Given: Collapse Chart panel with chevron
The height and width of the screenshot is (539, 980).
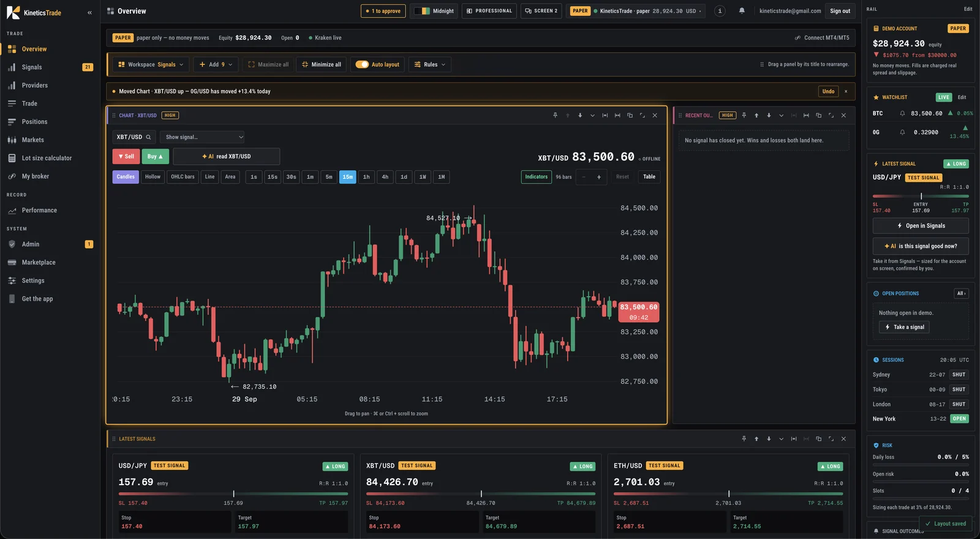Looking at the screenshot, I should [592, 115].
